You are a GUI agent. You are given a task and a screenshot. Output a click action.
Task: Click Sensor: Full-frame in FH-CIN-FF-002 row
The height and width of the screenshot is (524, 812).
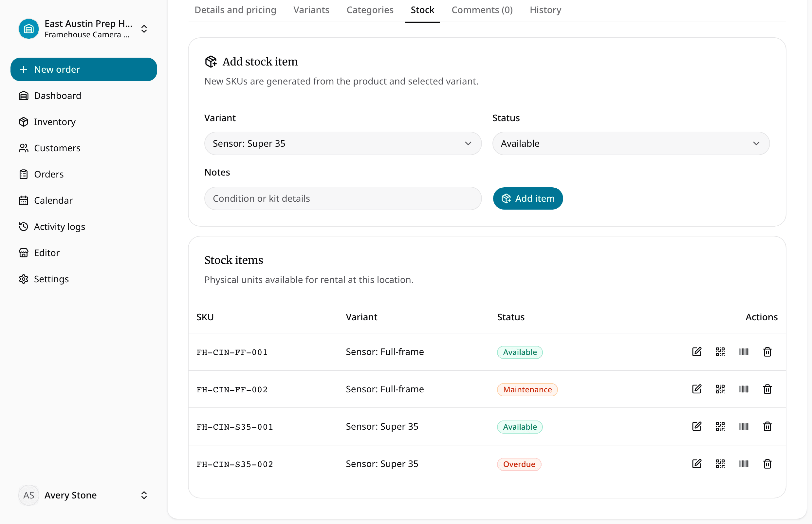click(x=385, y=389)
